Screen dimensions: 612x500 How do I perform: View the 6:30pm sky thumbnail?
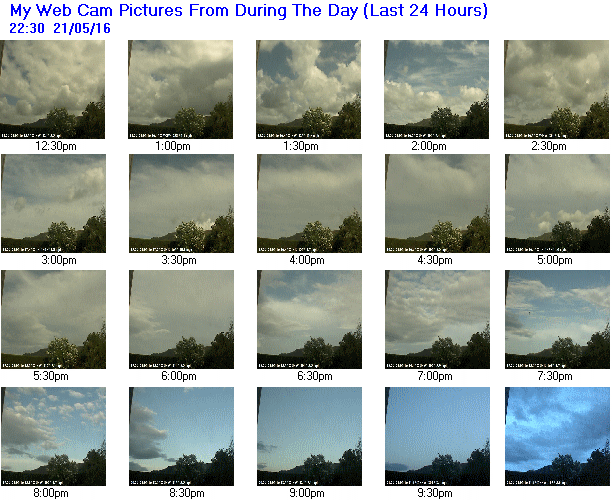(310, 320)
